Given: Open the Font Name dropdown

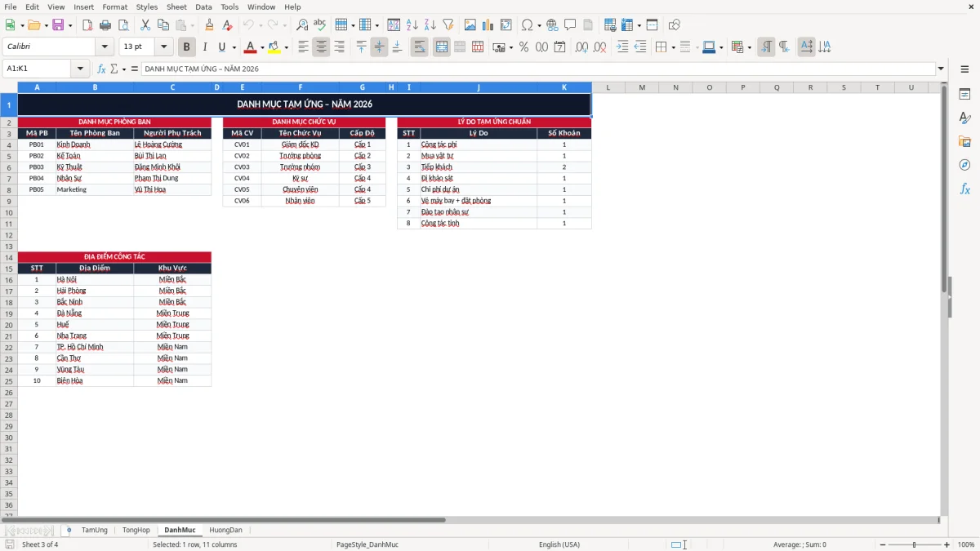Looking at the screenshot, I should coord(105,47).
